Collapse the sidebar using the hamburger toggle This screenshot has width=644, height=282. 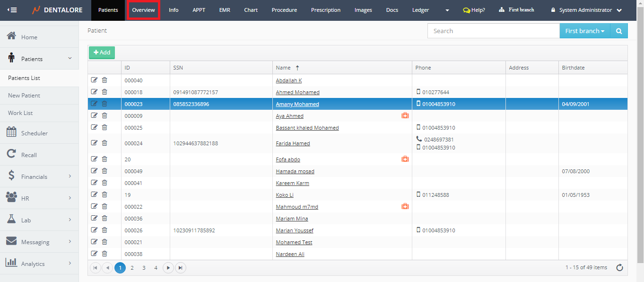(12, 10)
